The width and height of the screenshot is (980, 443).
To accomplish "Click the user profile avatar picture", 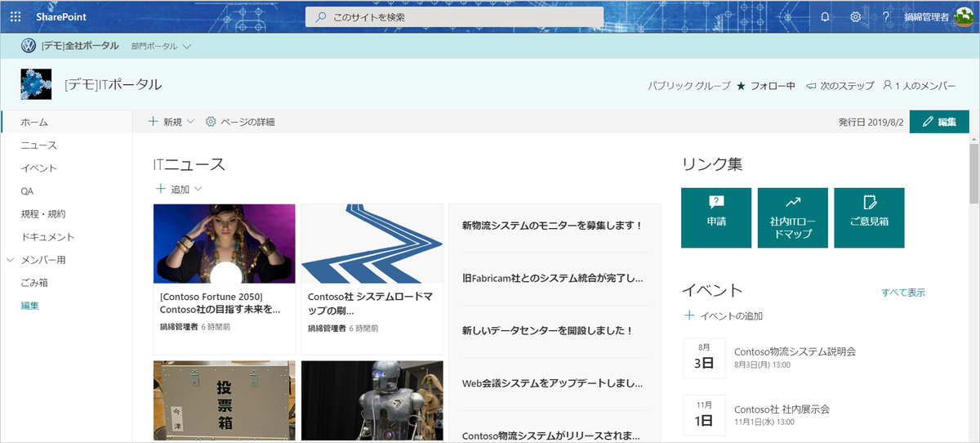I will tap(964, 16).
